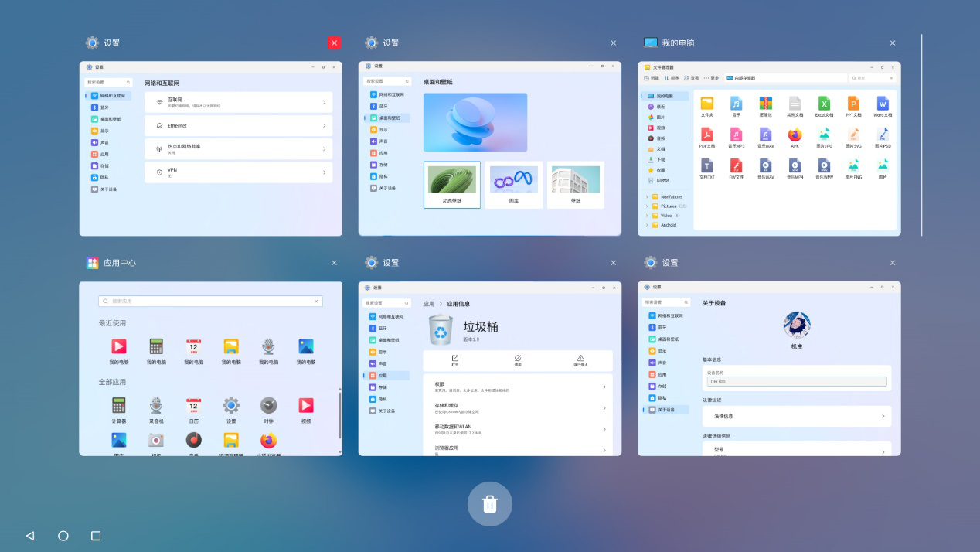The image size is (980, 552).
Task: Expand the Android folder in file tree
Action: click(x=646, y=225)
